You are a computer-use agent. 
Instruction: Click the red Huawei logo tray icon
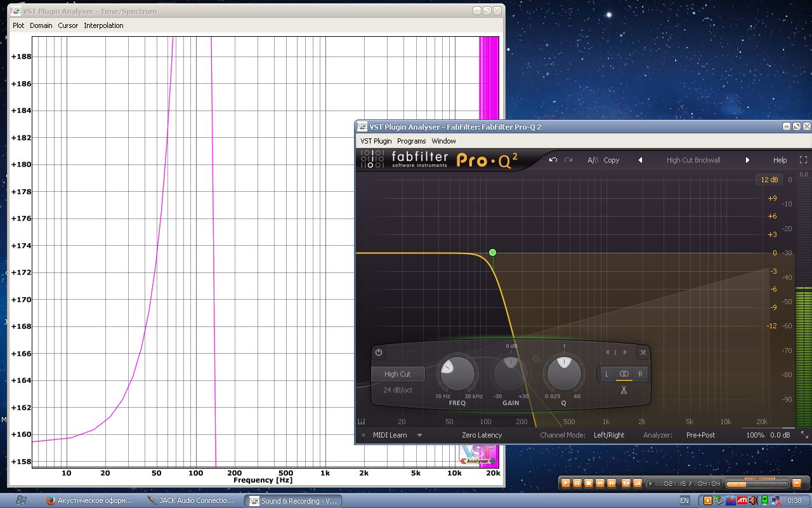(x=730, y=500)
